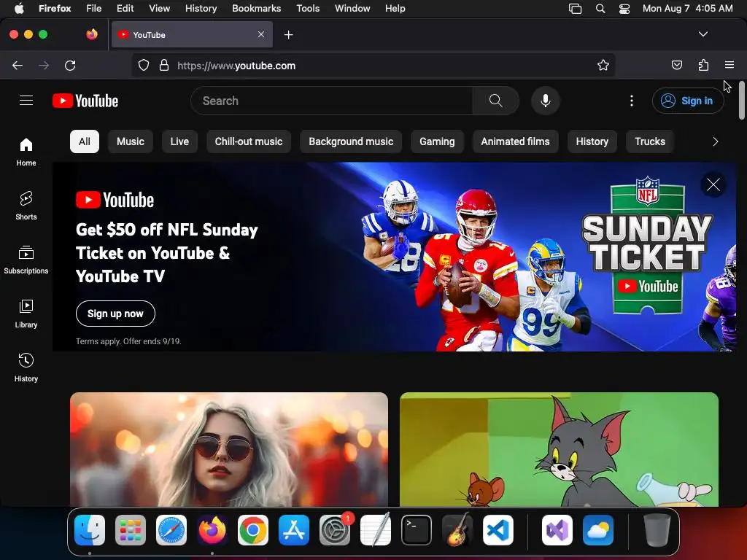Open the YouTube hamburger guide menu
Image resolution: width=747 pixels, height=560 pixels.
tap(26, 101)
